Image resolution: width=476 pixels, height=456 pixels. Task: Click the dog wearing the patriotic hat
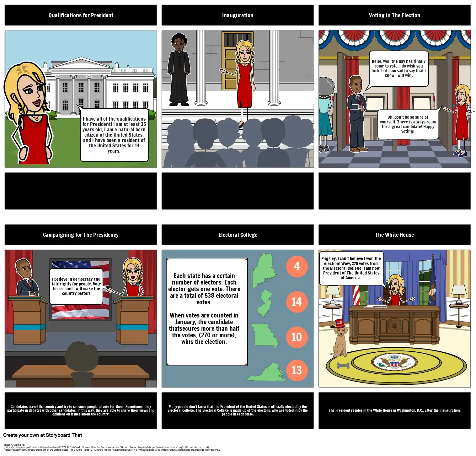340,338
